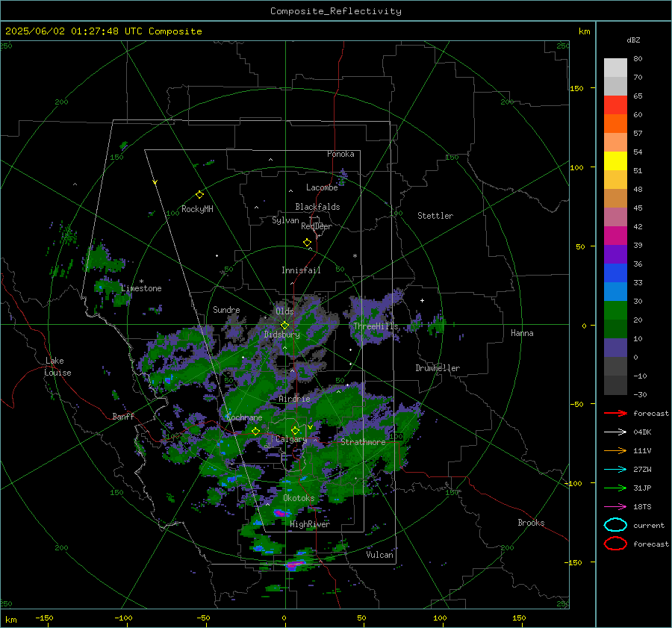Screen dimensions: 672x628
Task: Click the cyan 'current' ellipse legend icon
Action: click(615, 525)
